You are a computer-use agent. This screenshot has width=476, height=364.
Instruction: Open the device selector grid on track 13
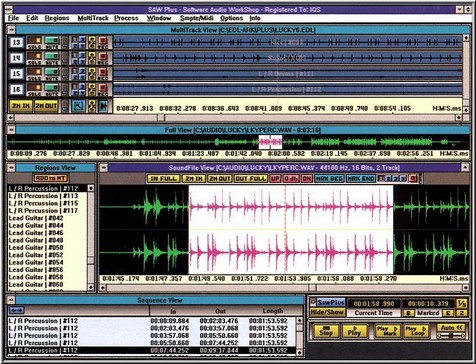[79, 42]
